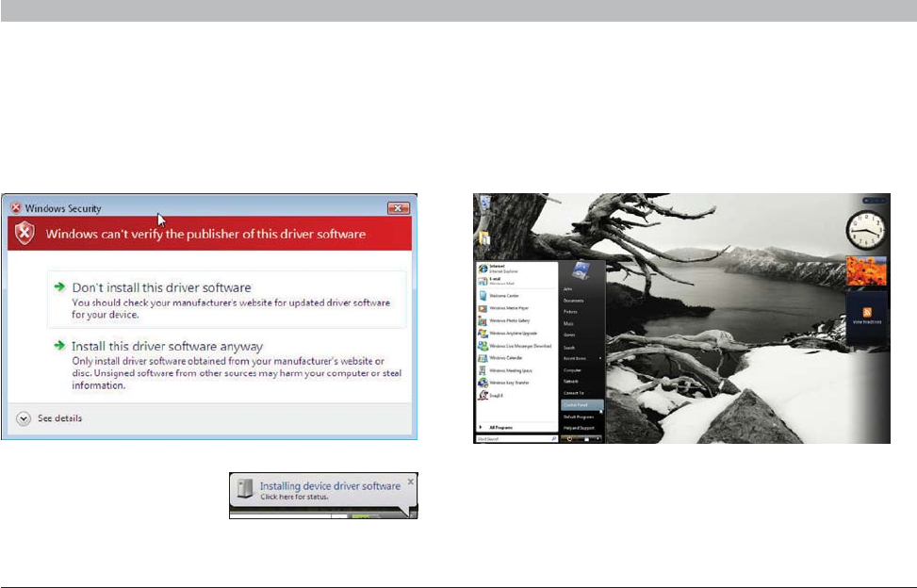Open the folder icon on the desktop

pyautogui.click(x=484, y=237)
